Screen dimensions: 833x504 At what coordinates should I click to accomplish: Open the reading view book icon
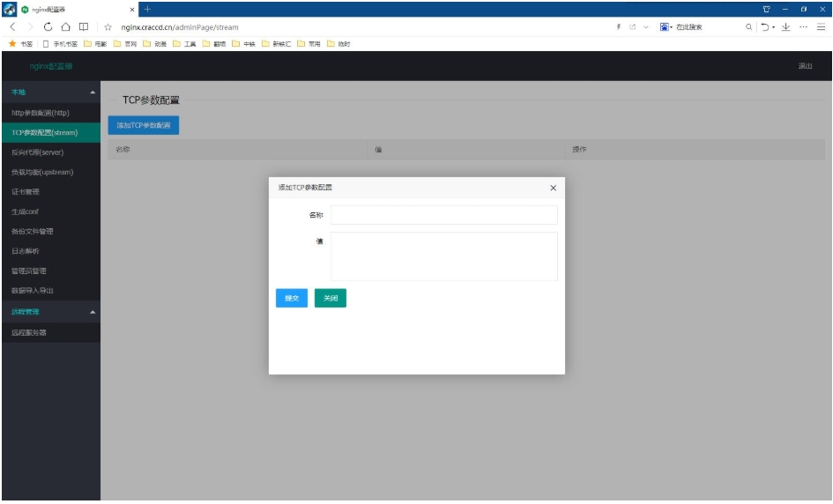click(82, 27)
